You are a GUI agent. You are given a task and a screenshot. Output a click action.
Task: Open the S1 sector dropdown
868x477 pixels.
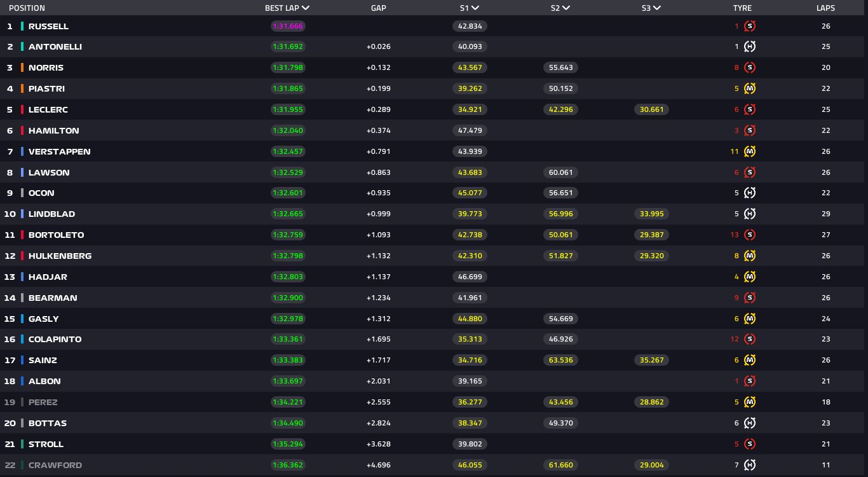pos(475,8)
